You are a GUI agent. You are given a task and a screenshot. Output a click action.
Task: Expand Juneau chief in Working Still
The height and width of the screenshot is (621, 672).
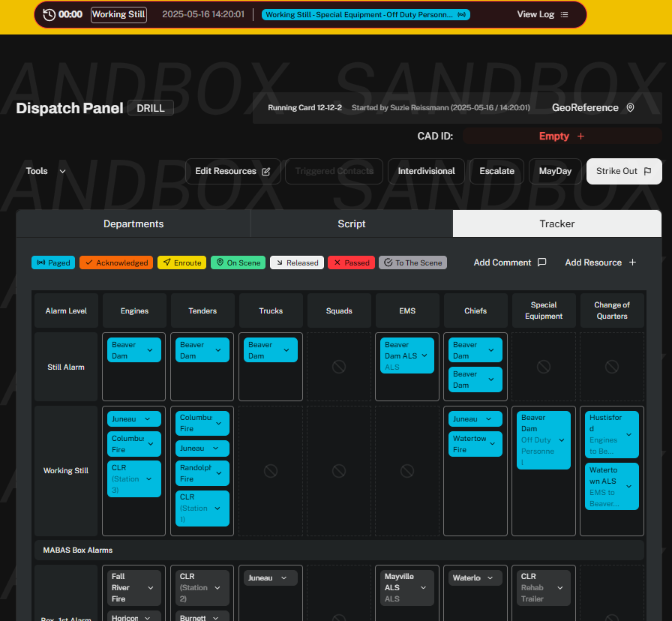475,419
